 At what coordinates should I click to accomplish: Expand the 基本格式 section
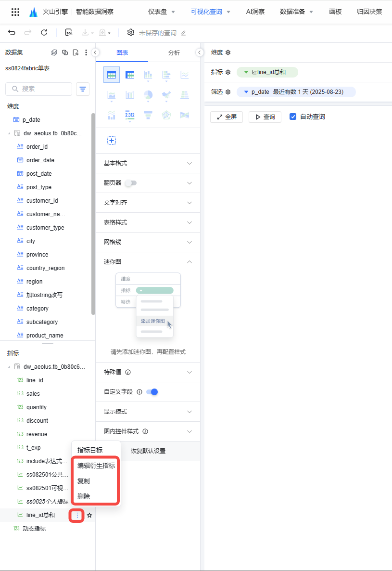(x=148, y=163)
